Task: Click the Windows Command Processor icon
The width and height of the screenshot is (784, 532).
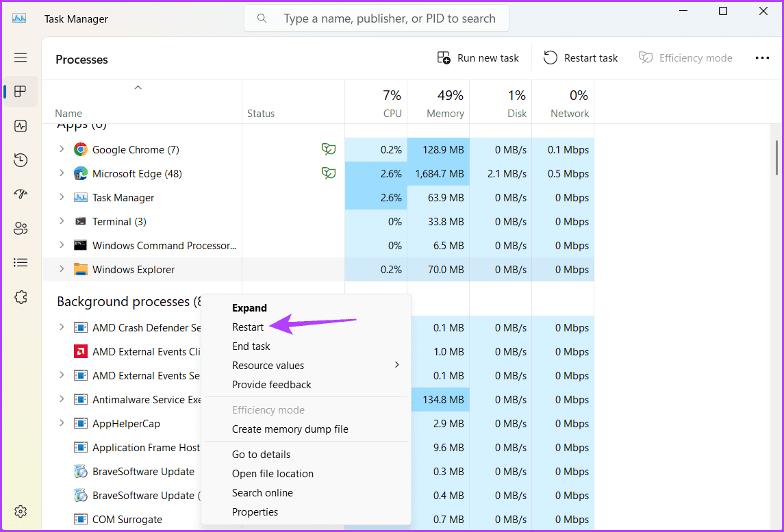Action: [x=81, y=246]
